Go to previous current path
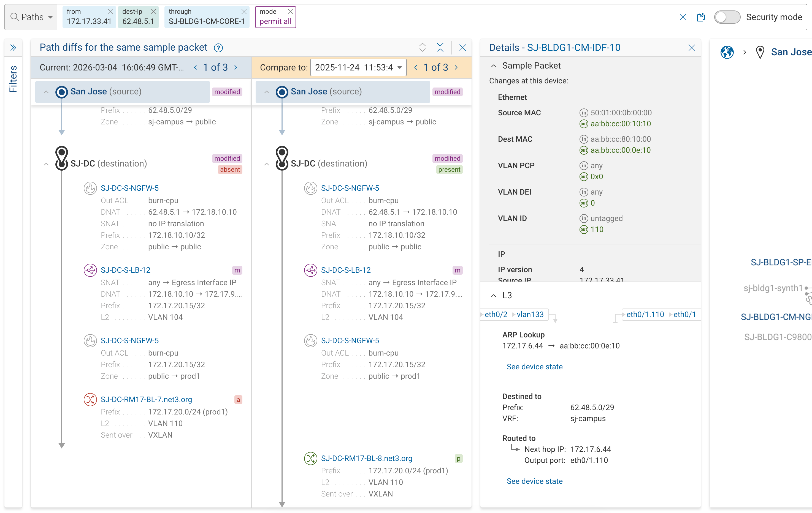 pos(196,67)
